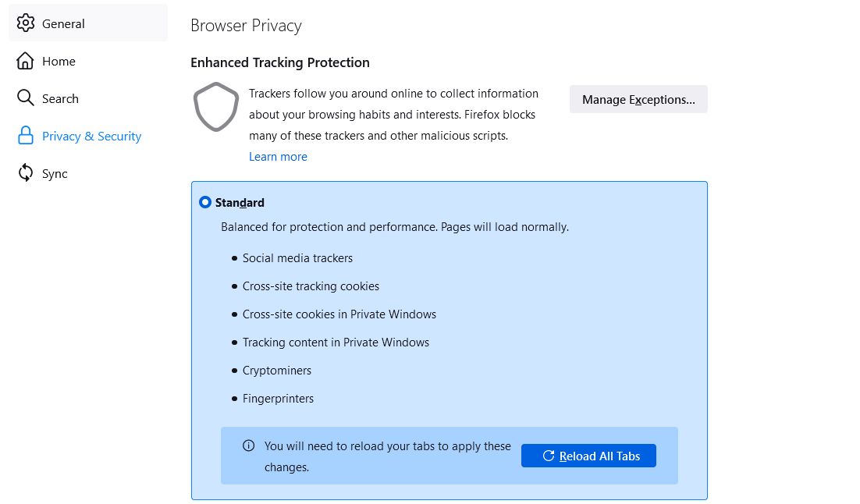Select Privacy & Security in sidebar
Viewport: 860px width, 504px height.
[x=91, y=136]
